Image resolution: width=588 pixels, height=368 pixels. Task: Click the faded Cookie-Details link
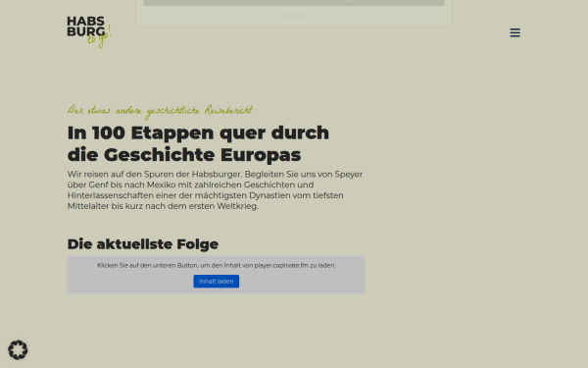pyautogui.click(x=294, y=16)
